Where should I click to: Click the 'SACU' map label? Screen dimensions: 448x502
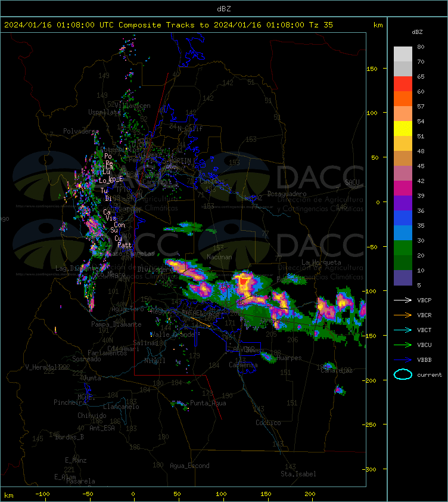[x=352, y=182]
